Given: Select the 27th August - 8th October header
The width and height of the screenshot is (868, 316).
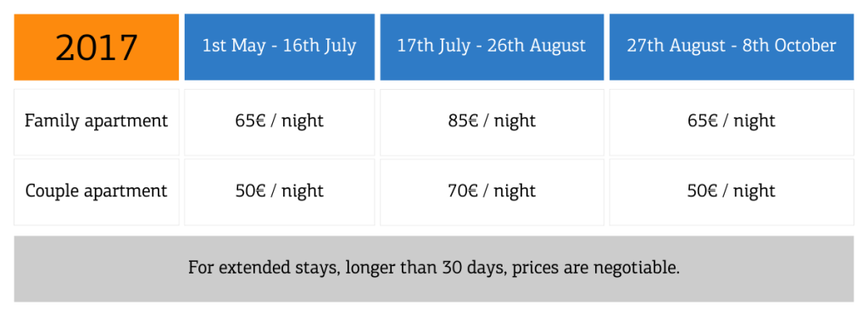Looking at the screenshot, I should tap(732, 47).
